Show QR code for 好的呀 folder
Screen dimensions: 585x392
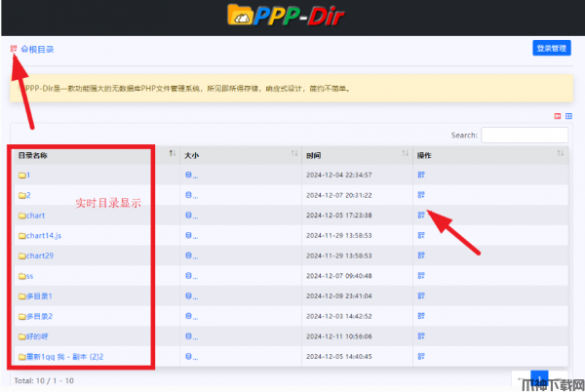[421, 336]
